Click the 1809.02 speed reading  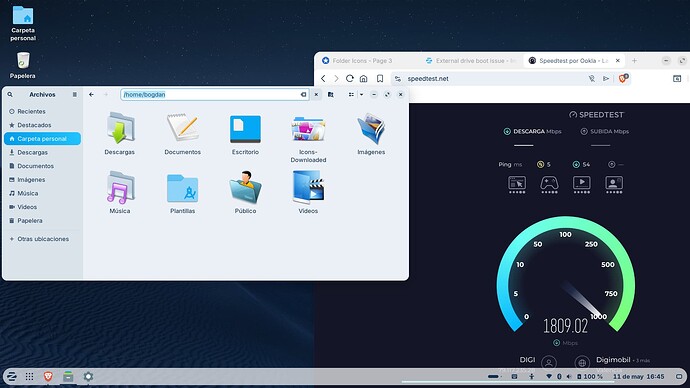tap(565, 326)
